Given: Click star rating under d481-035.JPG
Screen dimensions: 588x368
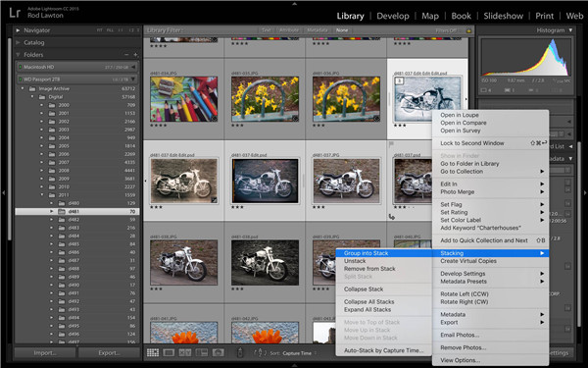Looking at the screenshot, I should click(237, 125).
